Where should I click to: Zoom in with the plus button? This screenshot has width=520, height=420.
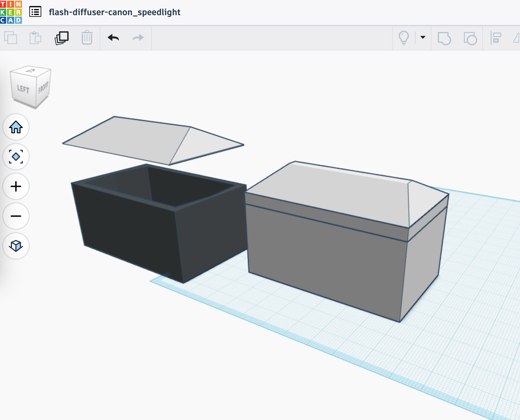16,186
